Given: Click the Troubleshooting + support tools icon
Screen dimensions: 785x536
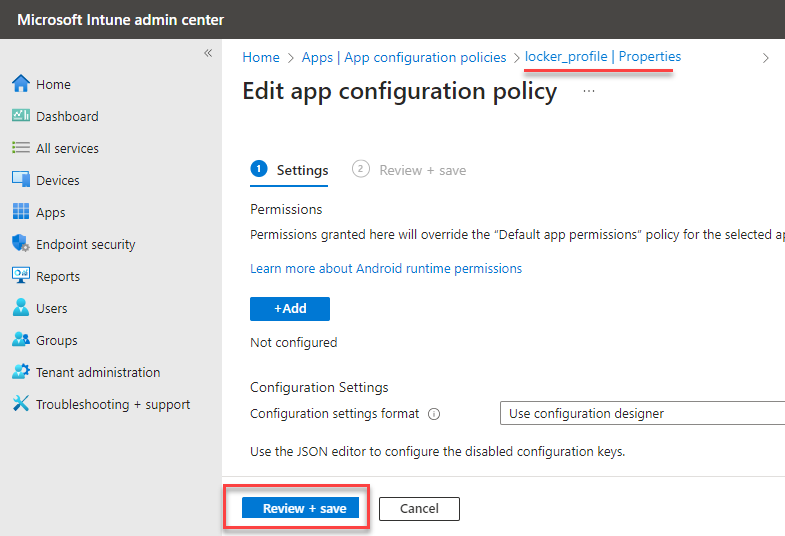Looking at the screenshot, I should tap(21, 403).
